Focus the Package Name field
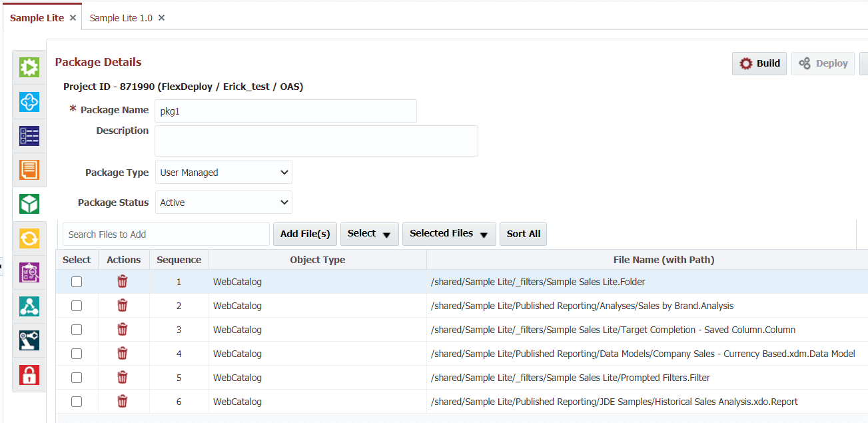The width and height of the screenshot is (868, 423). coord(286,111)
